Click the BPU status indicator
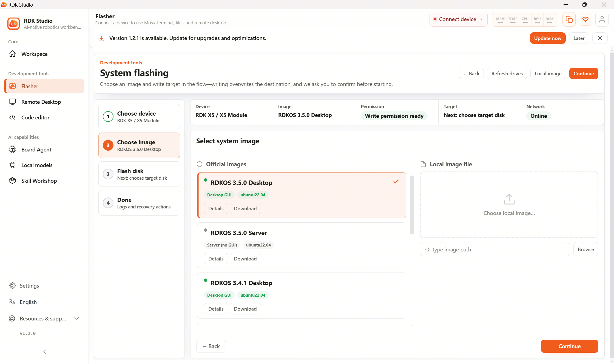The height and width of the screenshot is (364, 614). (x=537, y=19)
